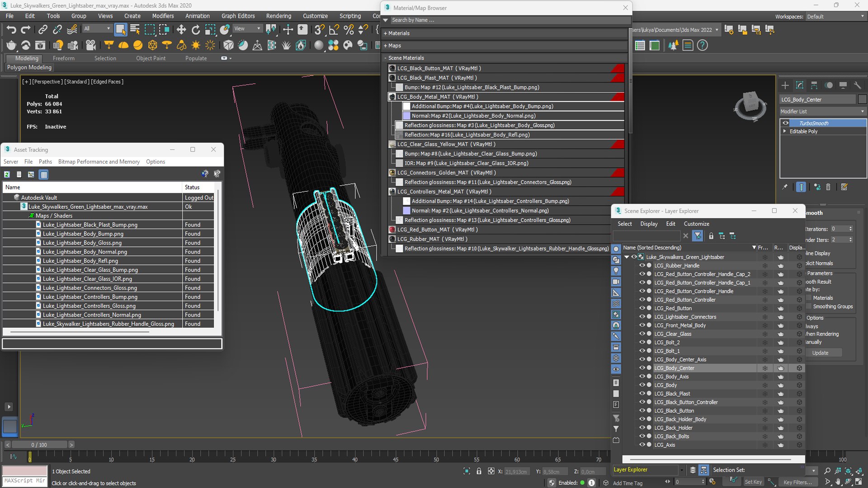Viewport: 868px width, 488px height.
Task: Click the Key Filters button
Action: [x=798, y=482]
